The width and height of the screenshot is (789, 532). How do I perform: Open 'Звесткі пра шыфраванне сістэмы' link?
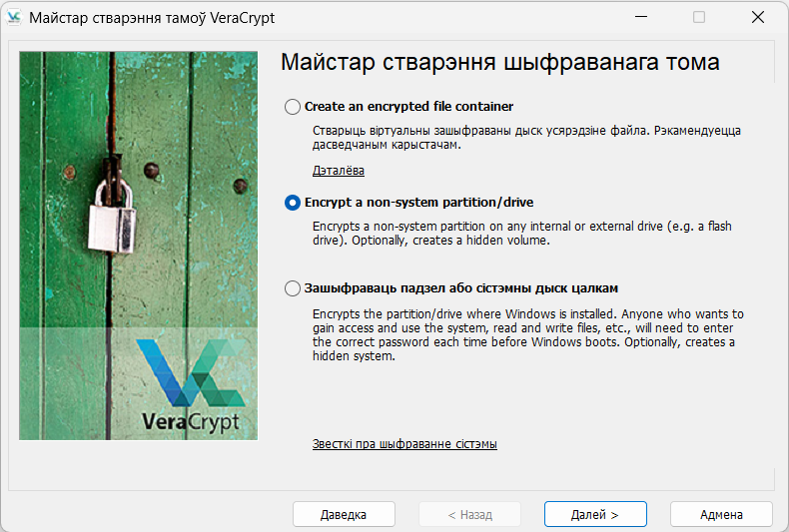tap(404, 444)
